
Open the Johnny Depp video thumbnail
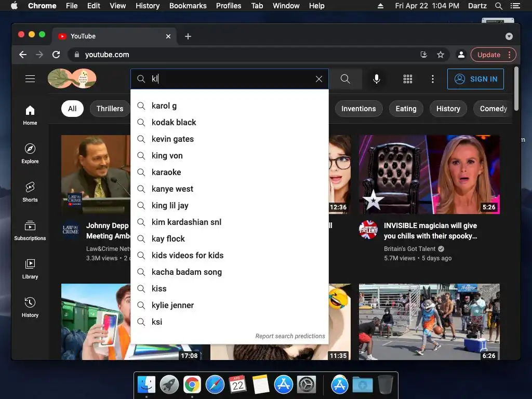pyautogui.click(x=96, y=175)
